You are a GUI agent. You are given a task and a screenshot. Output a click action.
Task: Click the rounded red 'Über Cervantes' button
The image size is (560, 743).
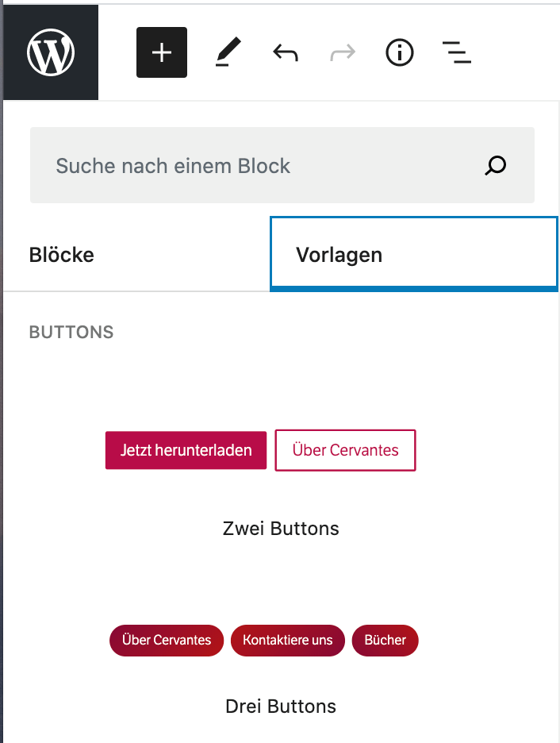[x=166, y=641]
